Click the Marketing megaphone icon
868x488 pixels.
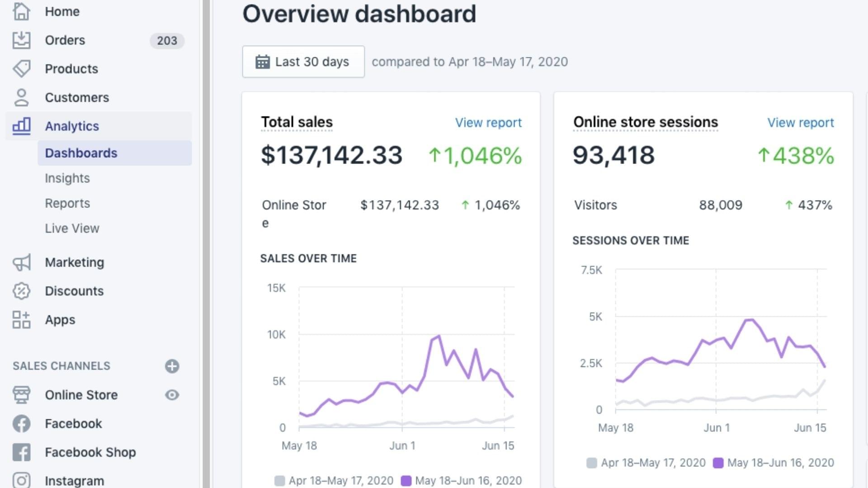21,263
